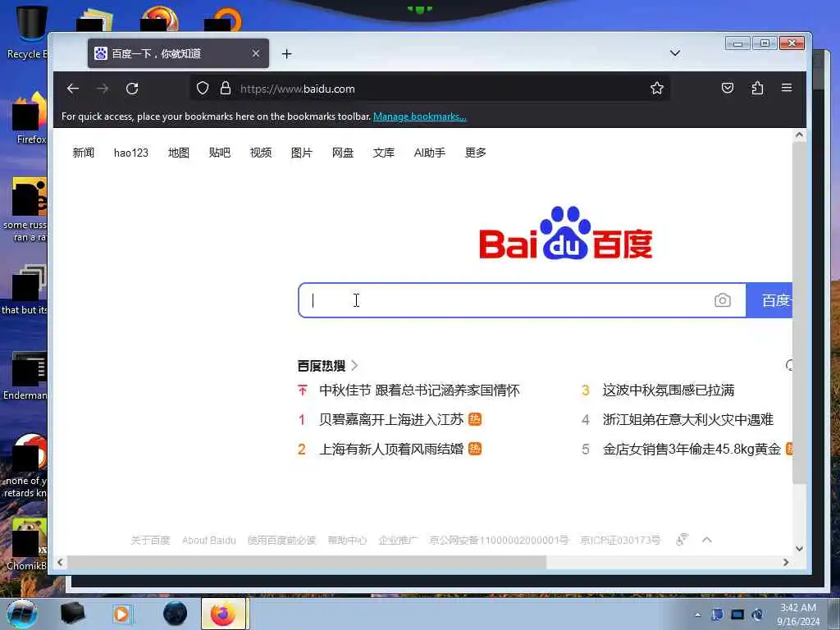The width and height of the screenshot is (840, 630).
Task: Open hot topic 浙江姐弟在意大利火灾中遇难
Action: pyautogui.click(x=688, y=419)
